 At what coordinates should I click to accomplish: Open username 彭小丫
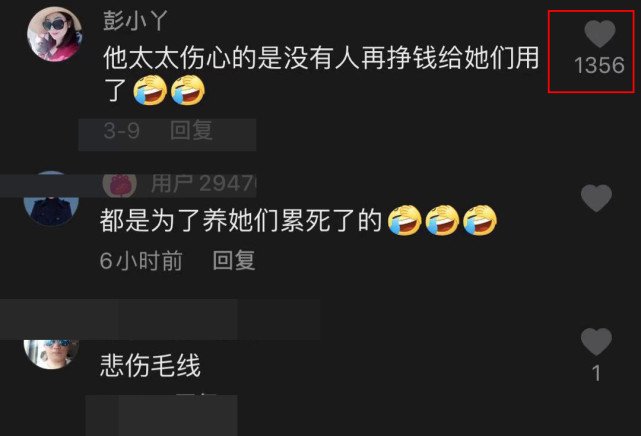coord(135,21)
